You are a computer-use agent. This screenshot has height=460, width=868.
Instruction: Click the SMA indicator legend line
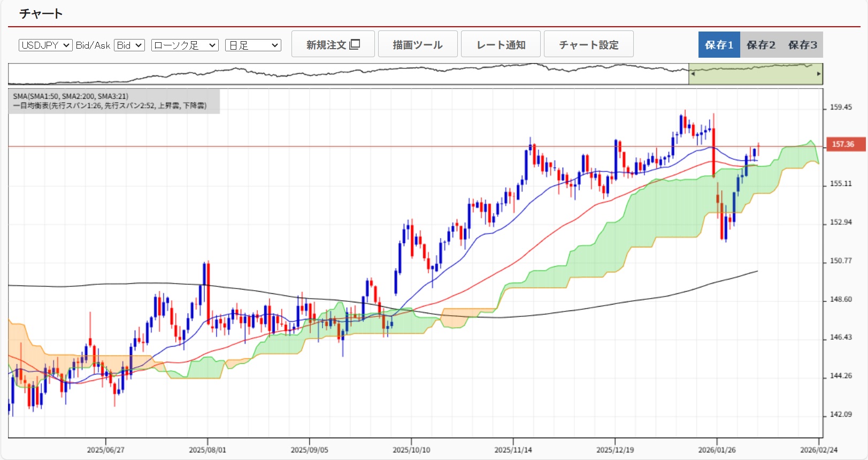point(71,96)
